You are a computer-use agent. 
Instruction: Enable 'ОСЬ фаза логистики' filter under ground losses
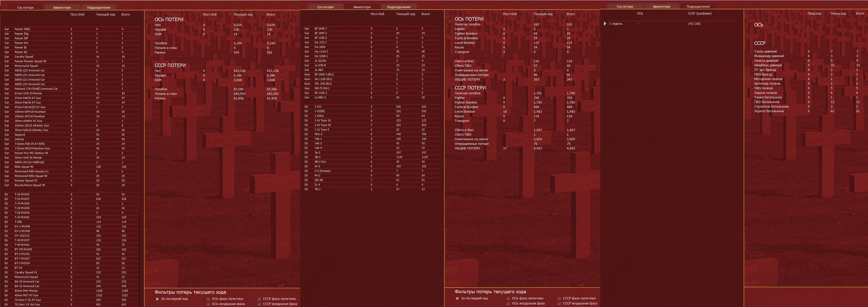click(x=208, y=299)
